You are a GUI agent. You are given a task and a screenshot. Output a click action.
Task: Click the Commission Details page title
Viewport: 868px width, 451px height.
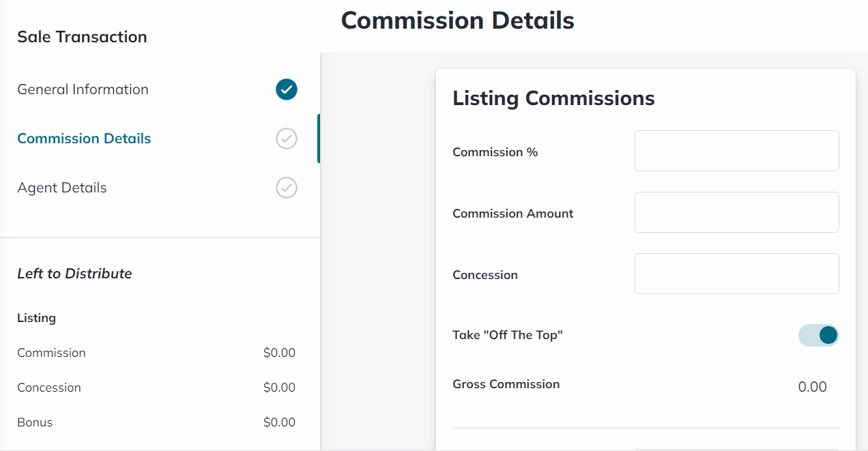(457, 20)
